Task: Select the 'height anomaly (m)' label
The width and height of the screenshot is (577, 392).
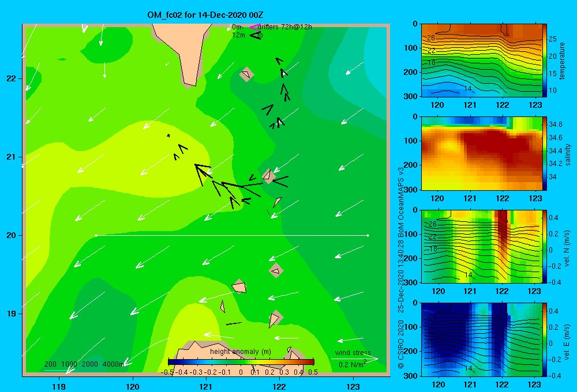Action: [240, 352]
